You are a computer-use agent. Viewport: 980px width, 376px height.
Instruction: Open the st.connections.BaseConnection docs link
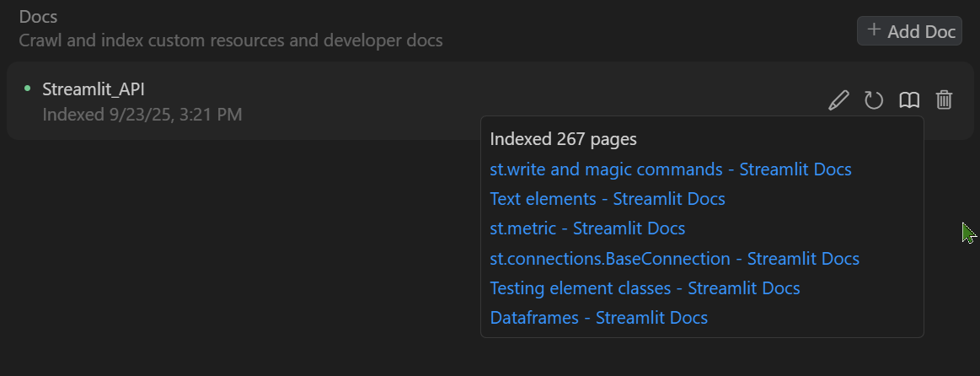click(674, 259)
